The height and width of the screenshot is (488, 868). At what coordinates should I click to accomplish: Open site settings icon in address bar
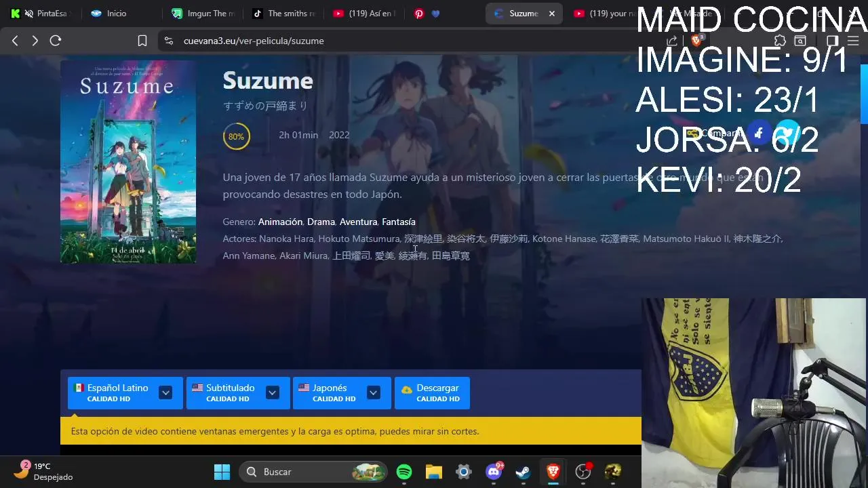(x=169, y=41)
